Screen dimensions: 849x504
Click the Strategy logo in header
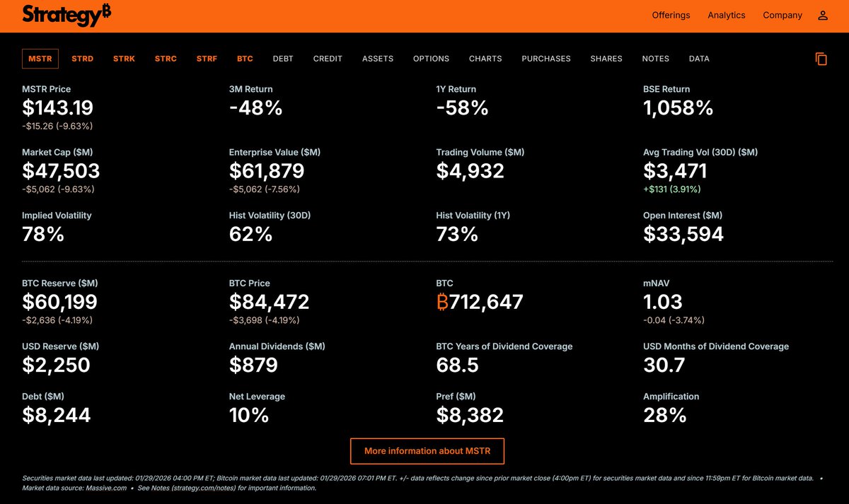tap(67, 15)
